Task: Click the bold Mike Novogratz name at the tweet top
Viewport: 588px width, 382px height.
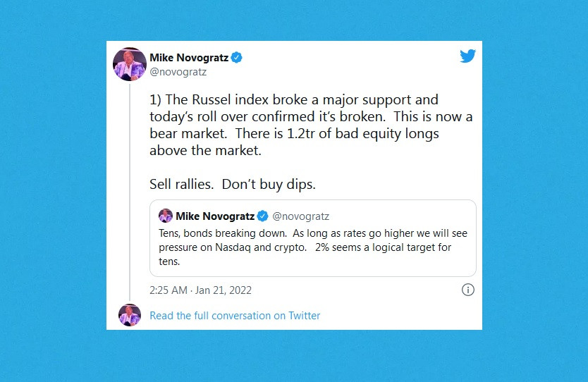Action: pos(189,58)
